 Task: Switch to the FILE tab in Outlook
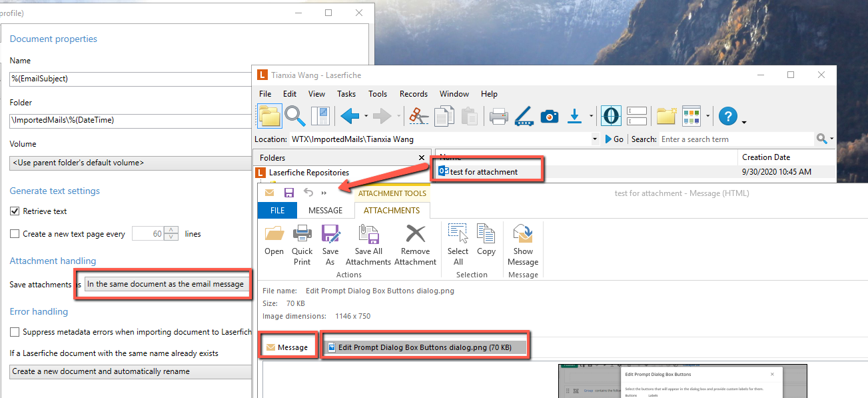click(x=277, y=210)
